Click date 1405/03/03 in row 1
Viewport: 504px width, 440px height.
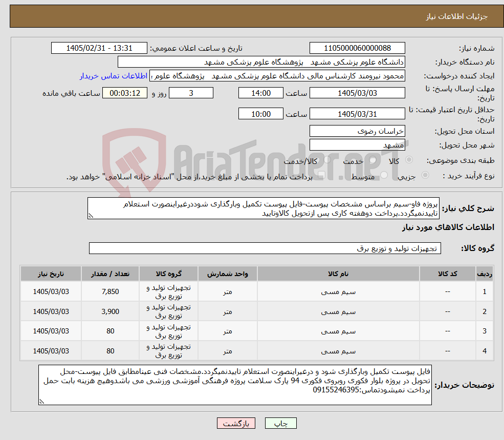(51, 291)
